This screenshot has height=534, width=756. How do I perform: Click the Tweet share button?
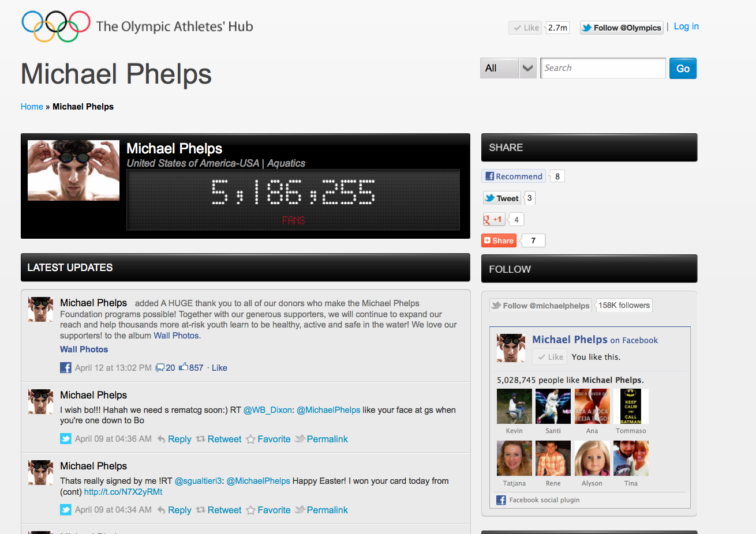point(501,198)
